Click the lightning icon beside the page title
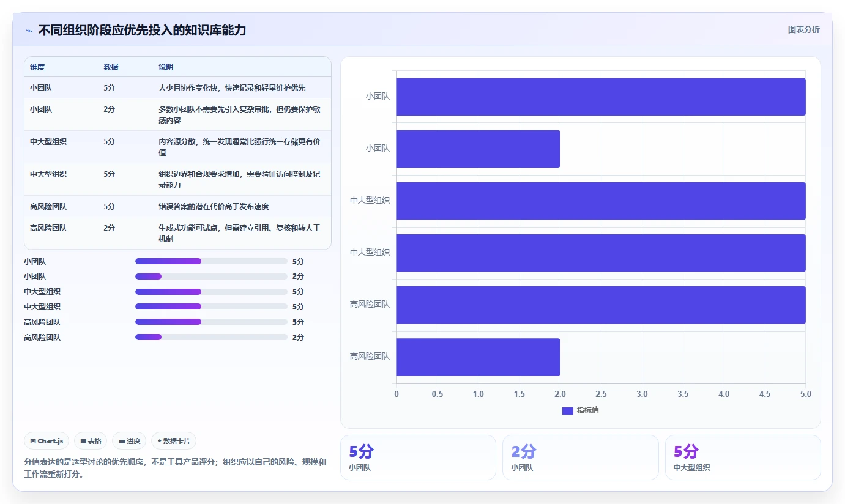The image size is (845, 504). [29, 31]
